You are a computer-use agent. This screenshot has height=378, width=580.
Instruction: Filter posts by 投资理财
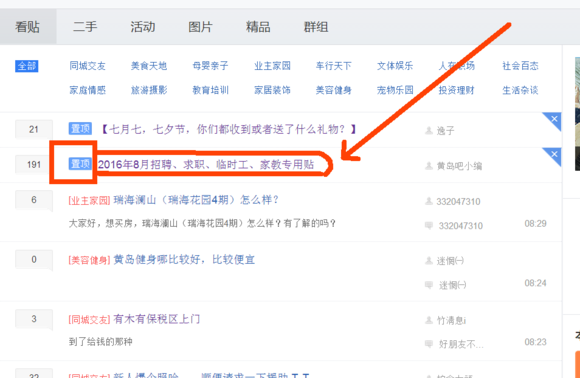click(x=456, y=90)
